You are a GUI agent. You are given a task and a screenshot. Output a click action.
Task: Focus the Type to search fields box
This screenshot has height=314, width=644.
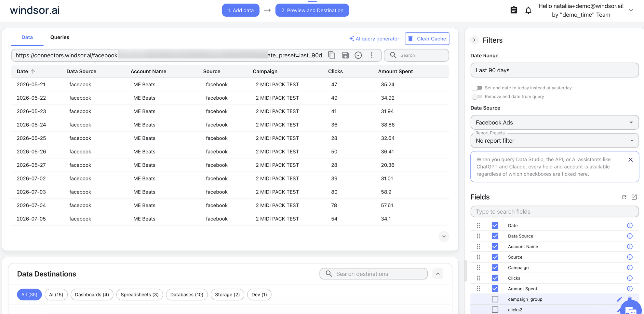(x=555, y=212)
